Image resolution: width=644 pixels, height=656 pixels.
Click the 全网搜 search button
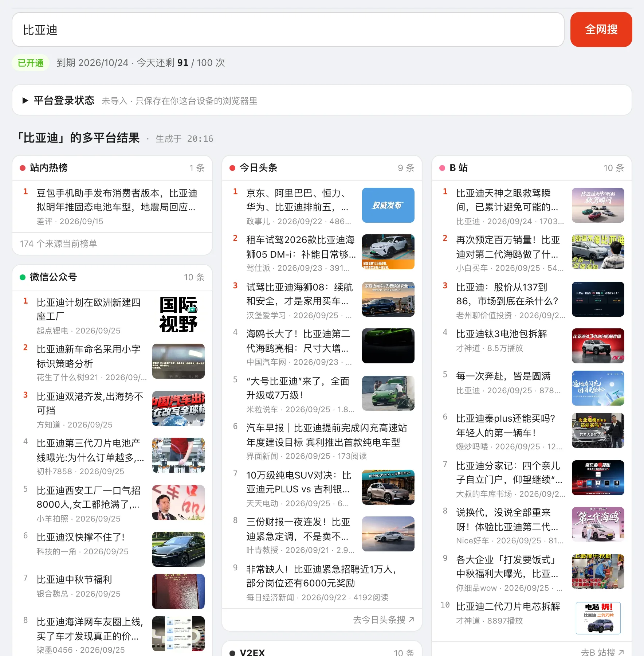click(601, 30)
